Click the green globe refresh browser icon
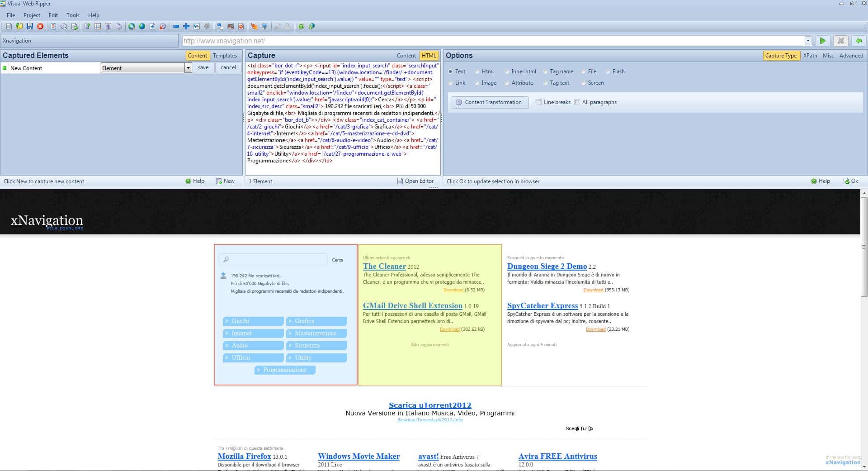 (132, 26)
